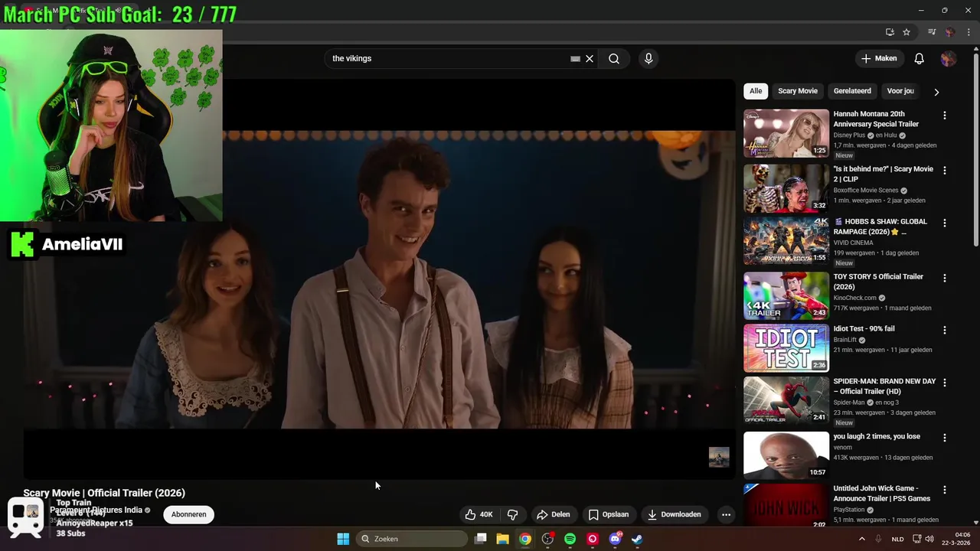Click the install app icon in address bar
This screenshot has width=980, height=551.
click(890, 32)
